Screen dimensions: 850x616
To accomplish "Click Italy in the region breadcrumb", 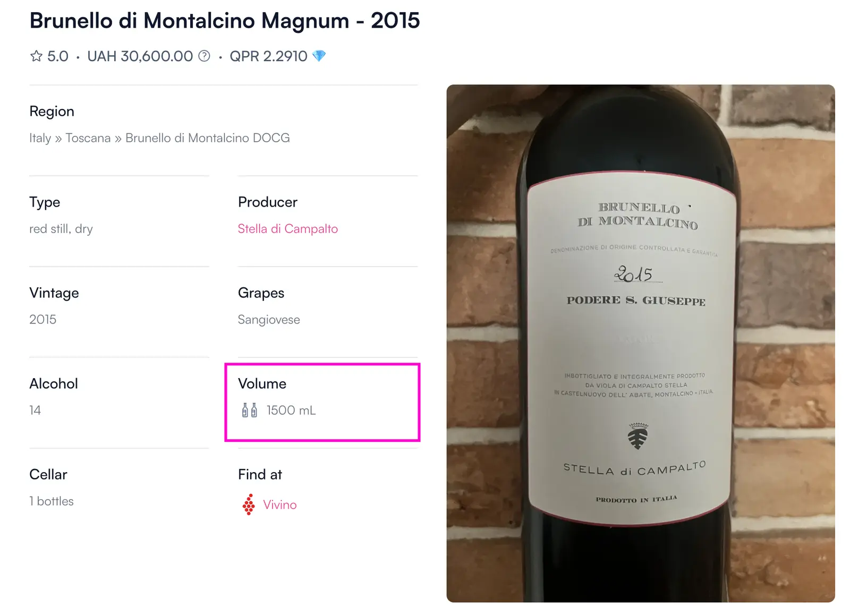I will (x=40, y=138).
